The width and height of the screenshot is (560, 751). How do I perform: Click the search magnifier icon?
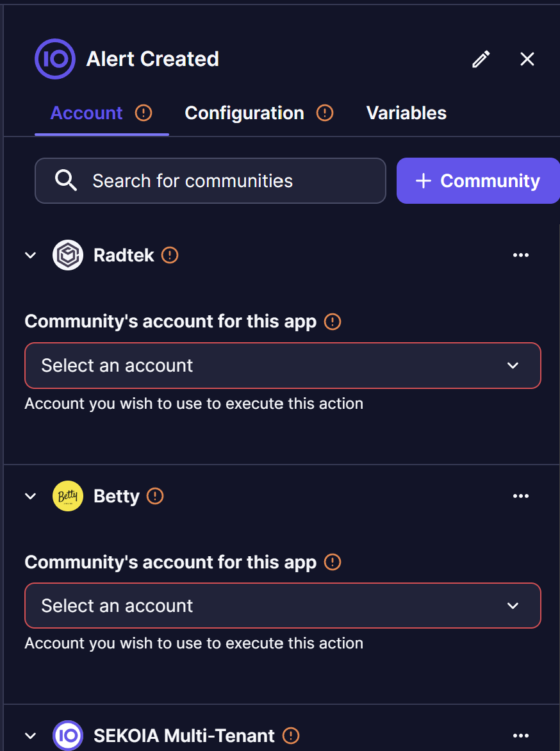[66, 181]
